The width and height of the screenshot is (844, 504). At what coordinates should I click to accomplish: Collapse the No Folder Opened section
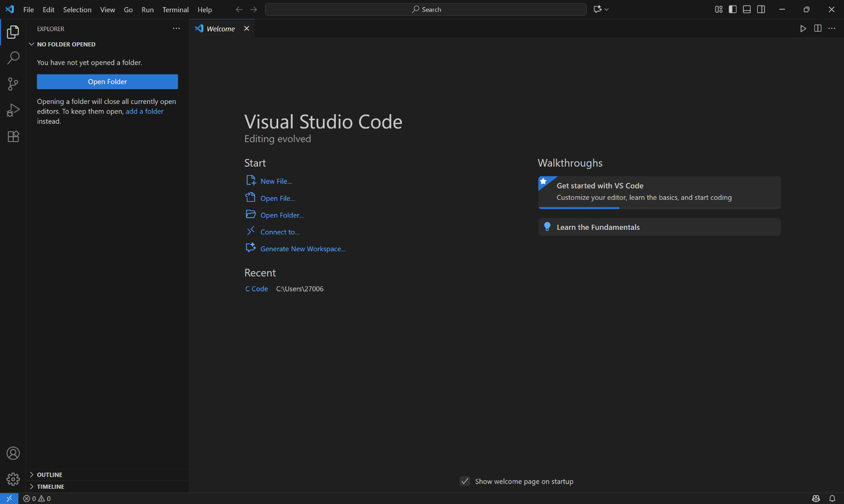[x=32, y=44]
